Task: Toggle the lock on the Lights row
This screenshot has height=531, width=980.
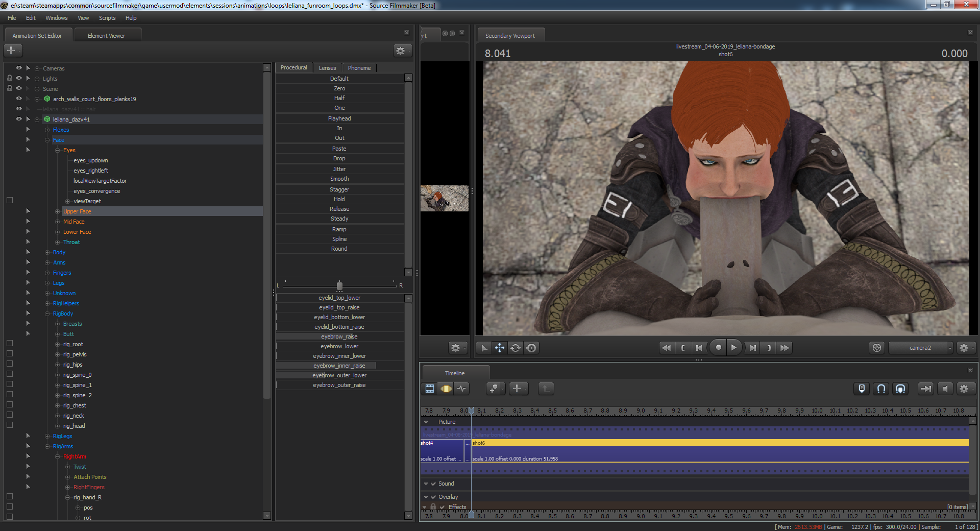Action: (x=9, y=78)
